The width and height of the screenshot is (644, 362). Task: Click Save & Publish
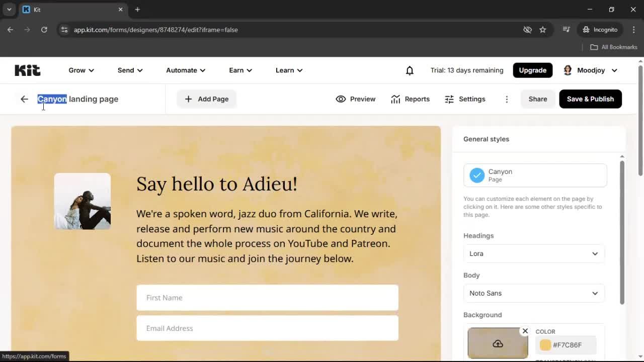(590, 99)
